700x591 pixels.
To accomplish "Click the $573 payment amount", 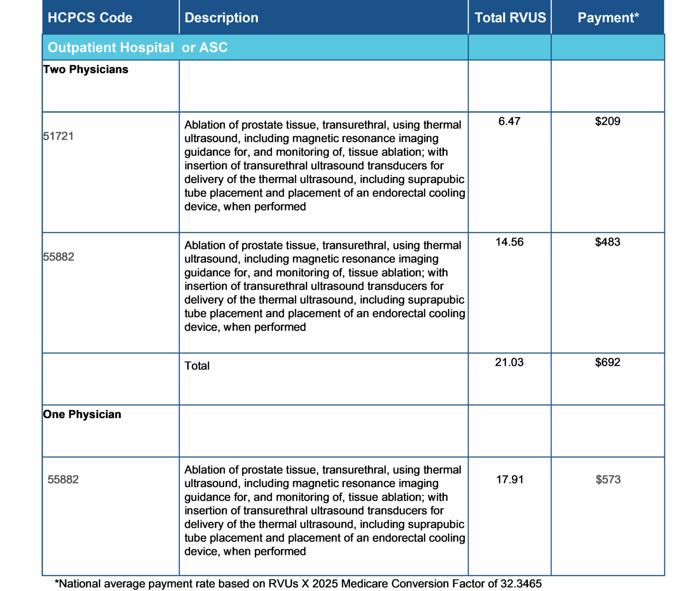I will pyautogui.click(x=608, y=480).
